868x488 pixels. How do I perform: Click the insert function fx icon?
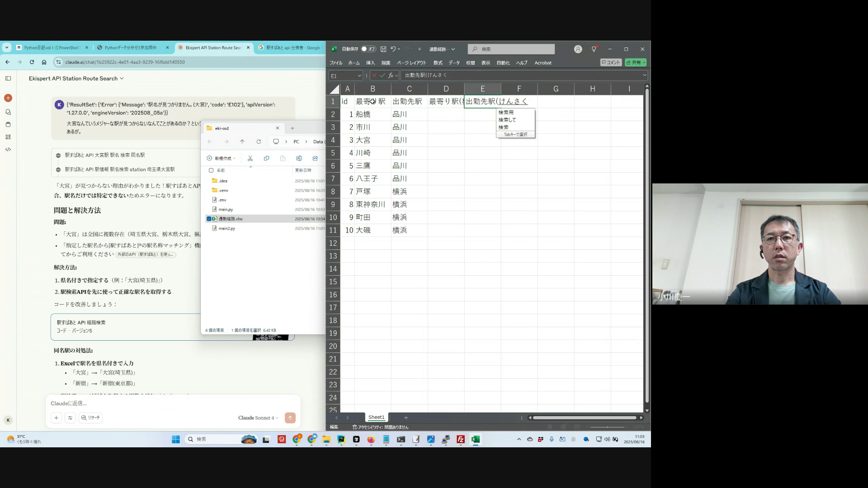click(x=391, y=75)
